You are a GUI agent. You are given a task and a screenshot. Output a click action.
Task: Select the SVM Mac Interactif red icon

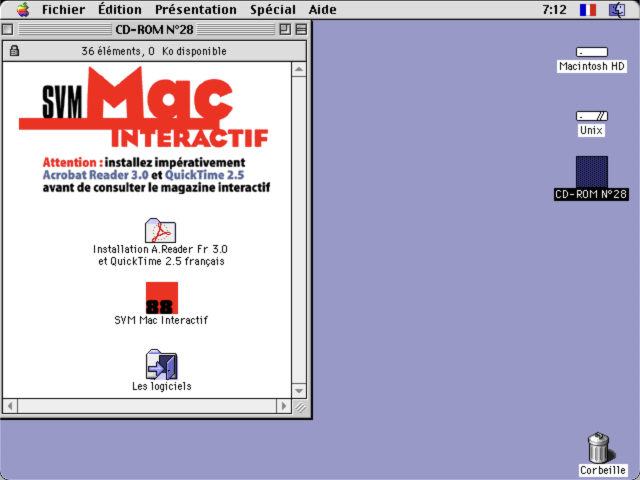(162, 298)
